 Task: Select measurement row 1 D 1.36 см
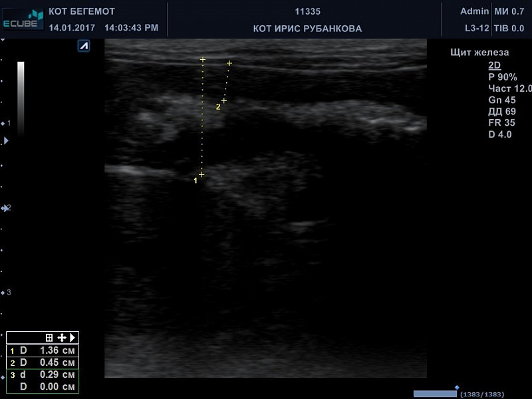point(43,350)
